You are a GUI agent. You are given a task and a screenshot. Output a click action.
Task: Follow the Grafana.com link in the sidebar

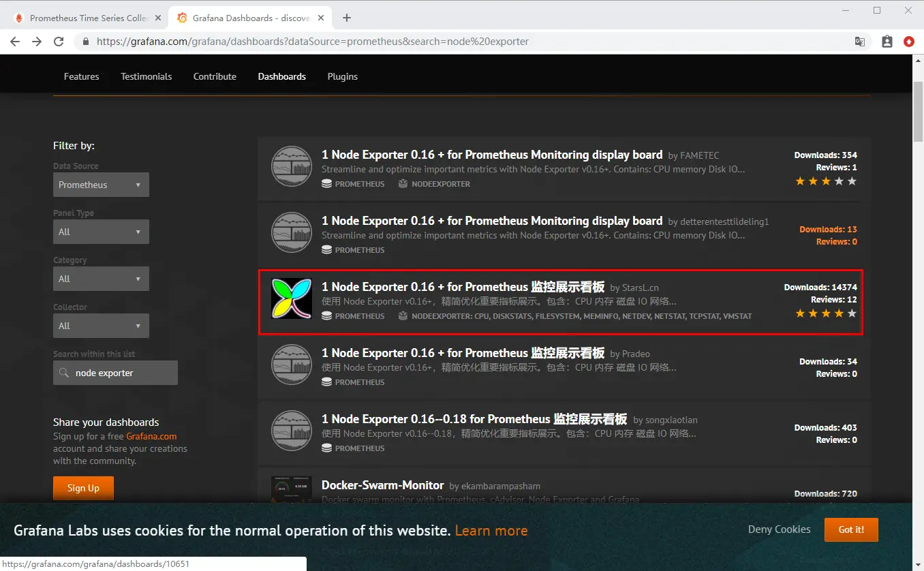click(x=151, y=436)
